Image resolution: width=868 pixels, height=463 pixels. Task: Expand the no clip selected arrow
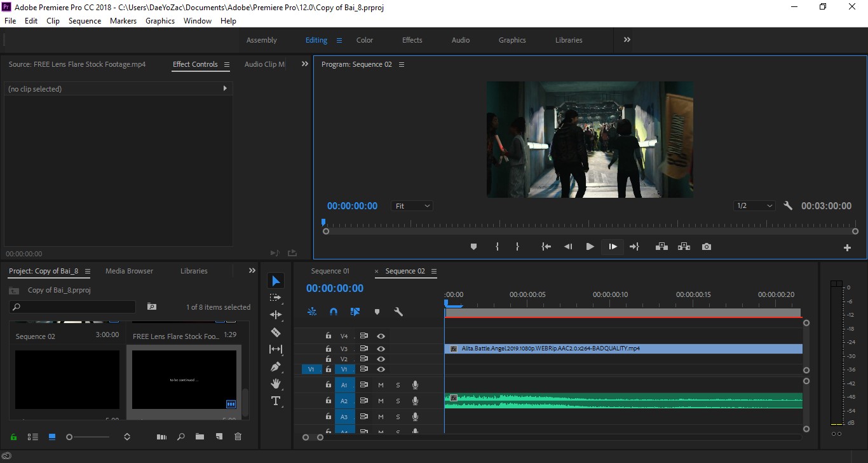point(225,88)
